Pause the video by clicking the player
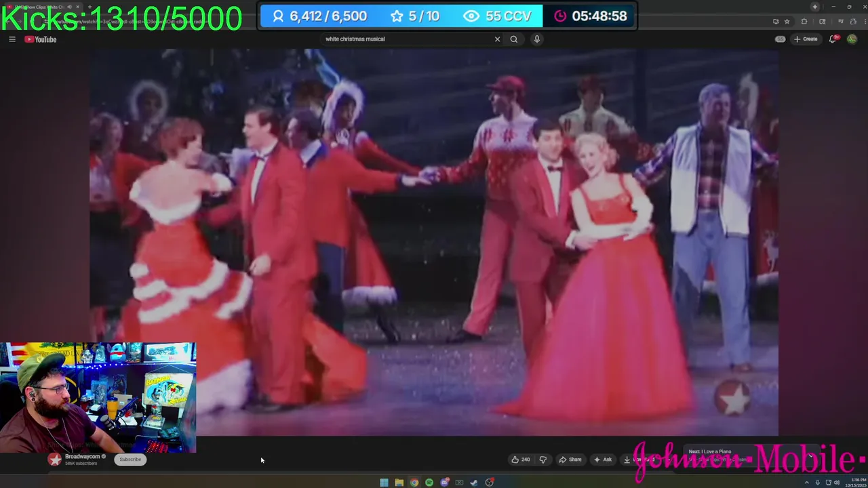 (434, 242)
